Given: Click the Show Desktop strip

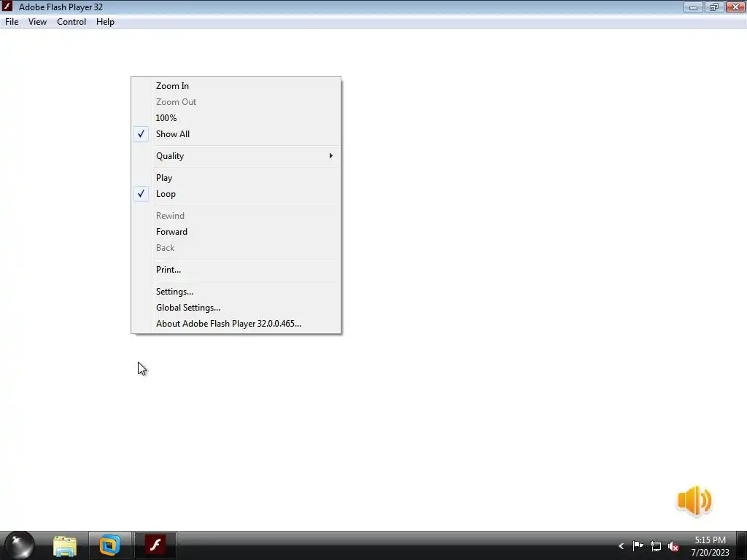Looking at the screenshot, I should (x=741, y=545).
